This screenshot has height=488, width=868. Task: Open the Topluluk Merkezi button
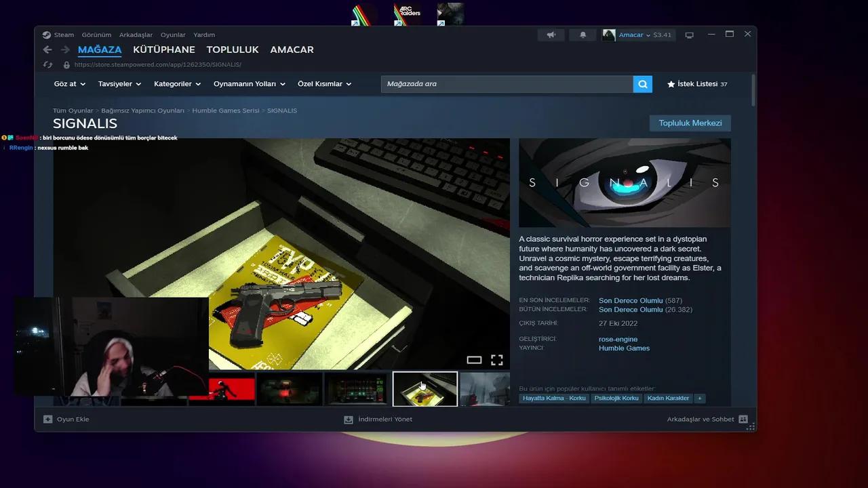pyautogui.click(x=690, y=123)
